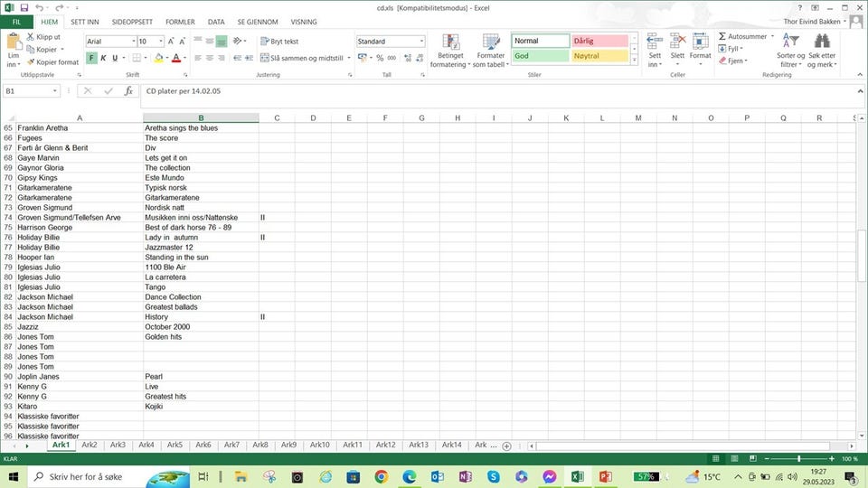Add new sheet with plus button

pos(506,446)
